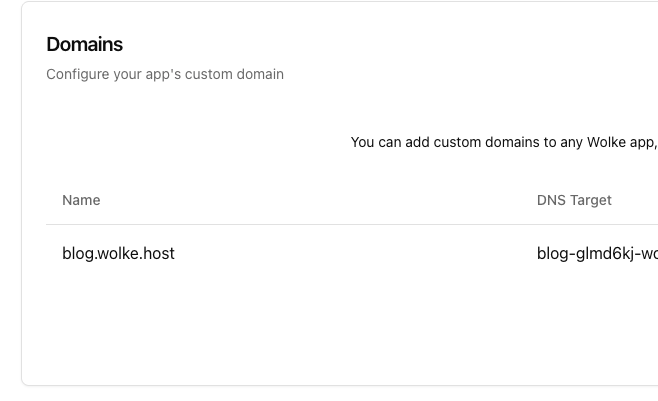This screenshot has height=401, width=658.
Task: Click blank area in the blog.wolke.host row
Action: (350, 254)
